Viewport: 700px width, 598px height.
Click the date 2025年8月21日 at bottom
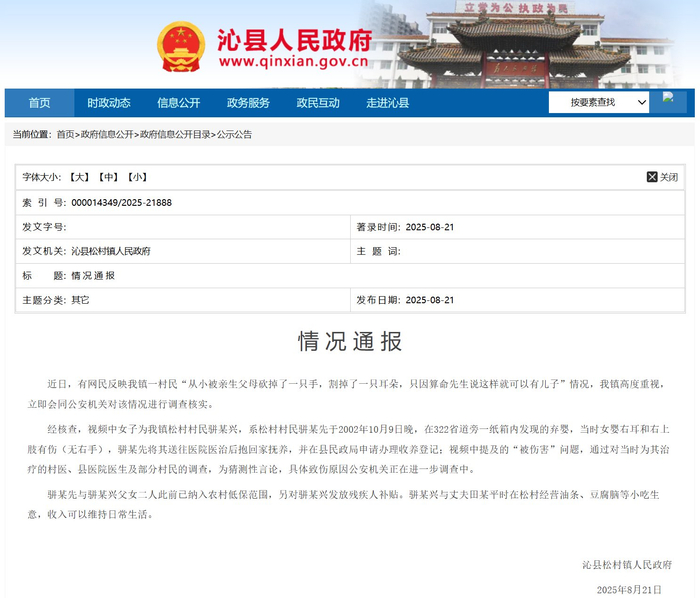(x=629, y=590)
